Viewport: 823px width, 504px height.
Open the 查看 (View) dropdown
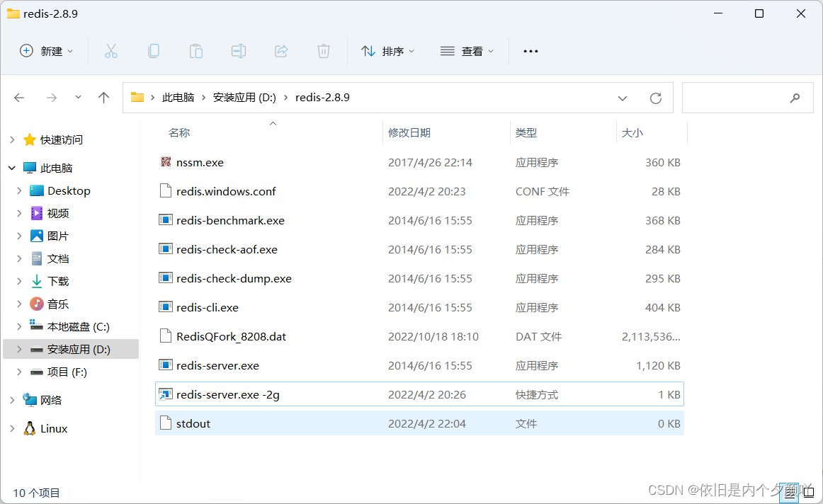pos(467,50)
